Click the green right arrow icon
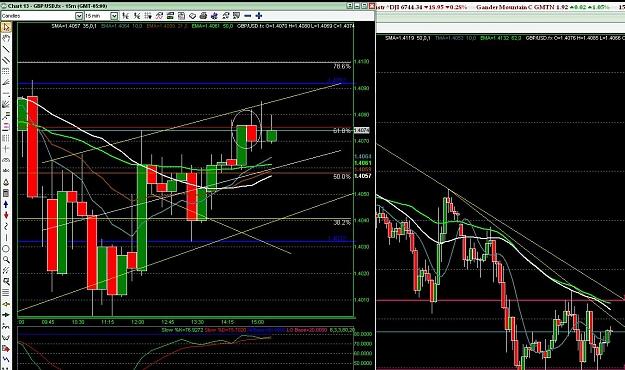The image size is (625, 370). 6,315
